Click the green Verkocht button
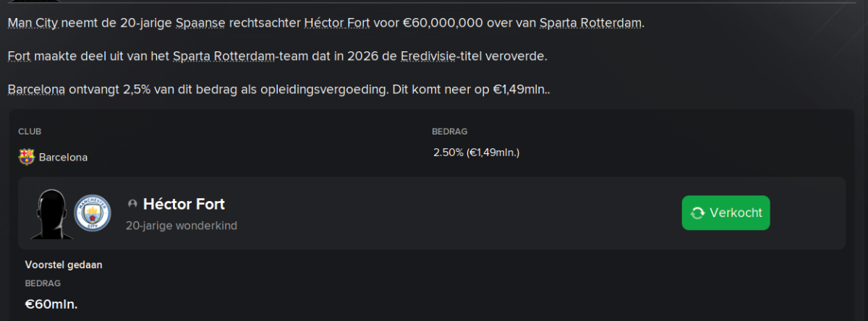Screen dimensions: 868x321 (726, 213)
